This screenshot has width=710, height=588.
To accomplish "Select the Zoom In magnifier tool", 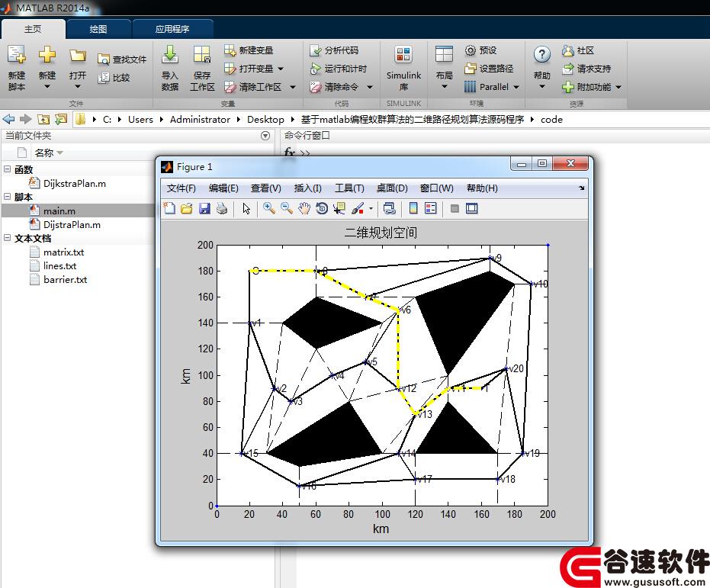I will coord(269,208).
